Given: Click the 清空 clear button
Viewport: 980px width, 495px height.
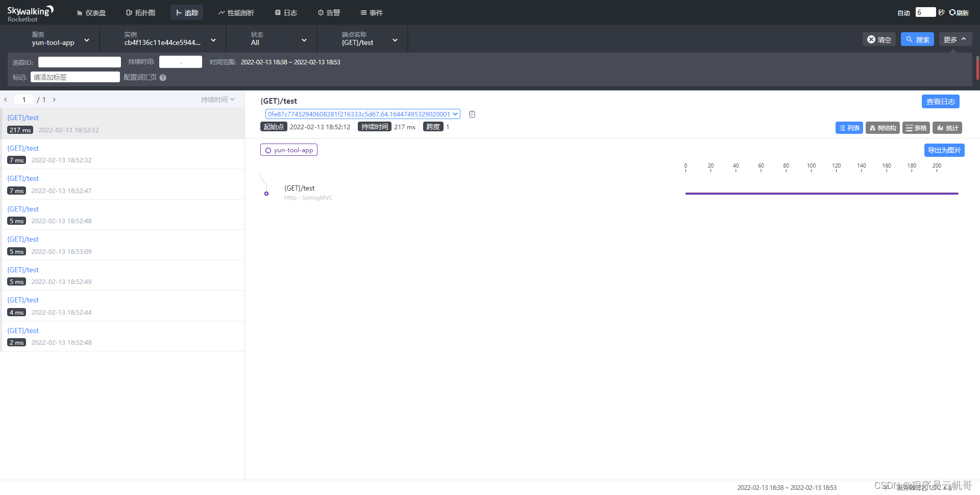Looking at the screenshot, I should [879, 39].
